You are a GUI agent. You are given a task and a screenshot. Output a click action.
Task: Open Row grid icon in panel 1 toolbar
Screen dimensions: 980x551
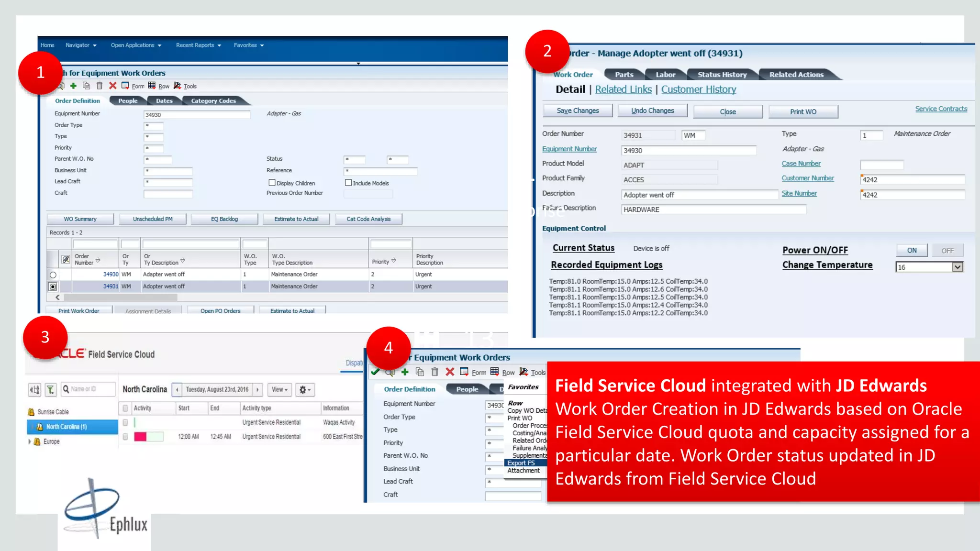(152, 86)
